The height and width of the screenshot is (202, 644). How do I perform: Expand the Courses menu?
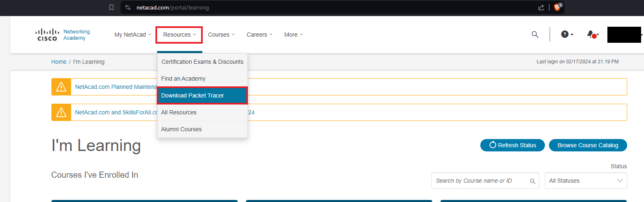(221, 35)
